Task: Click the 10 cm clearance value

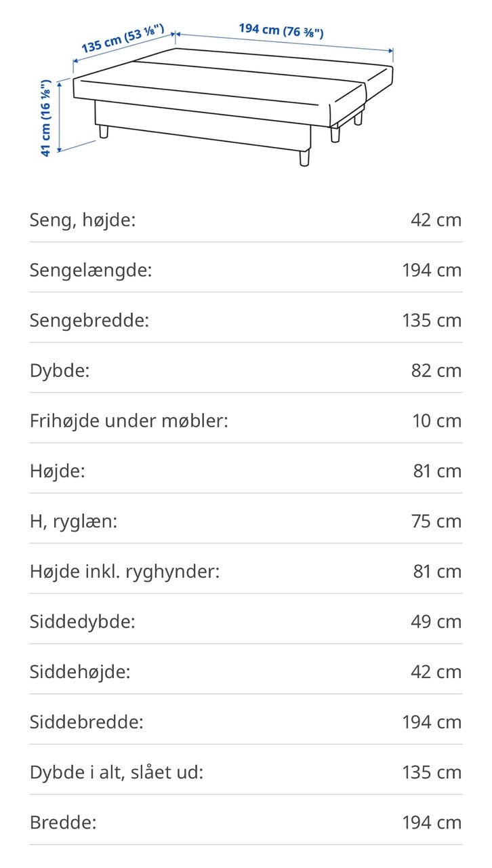Action: [x=437, y=420]
